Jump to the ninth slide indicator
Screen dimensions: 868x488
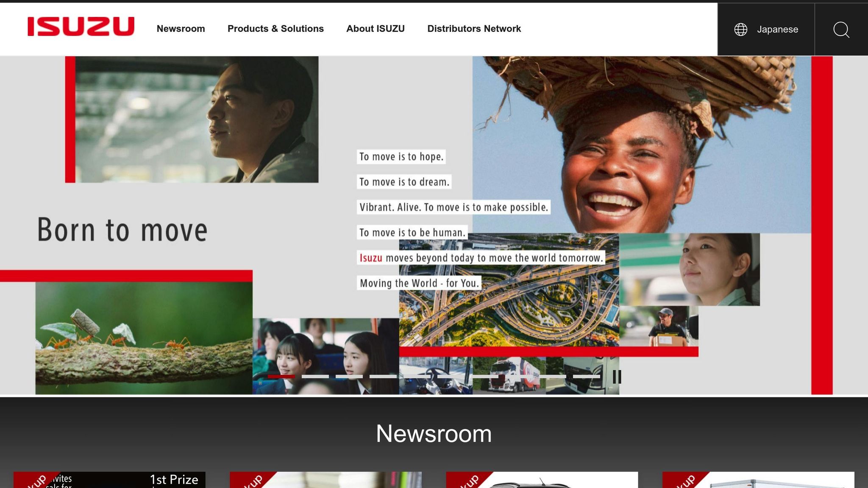click(552, 376)
